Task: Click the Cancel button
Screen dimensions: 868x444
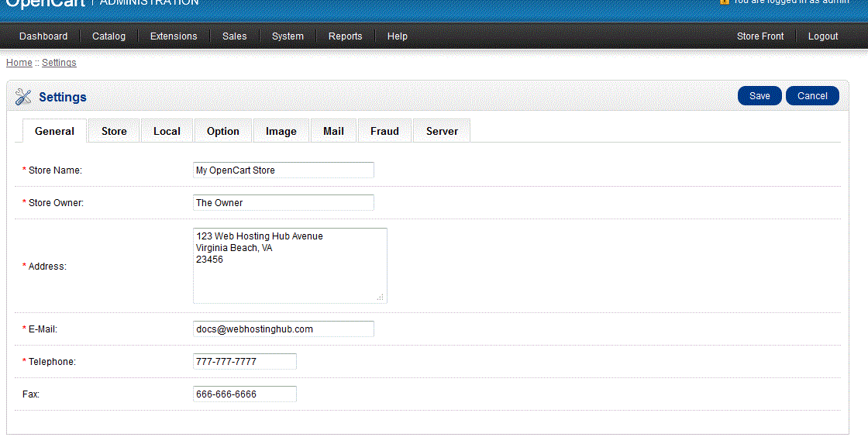Action: [812, 96]
